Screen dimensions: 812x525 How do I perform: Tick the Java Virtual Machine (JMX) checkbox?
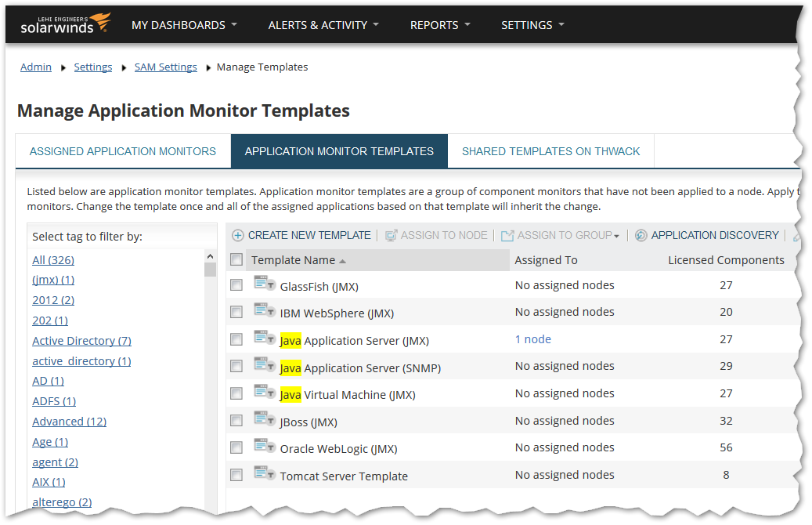[236, 394]
